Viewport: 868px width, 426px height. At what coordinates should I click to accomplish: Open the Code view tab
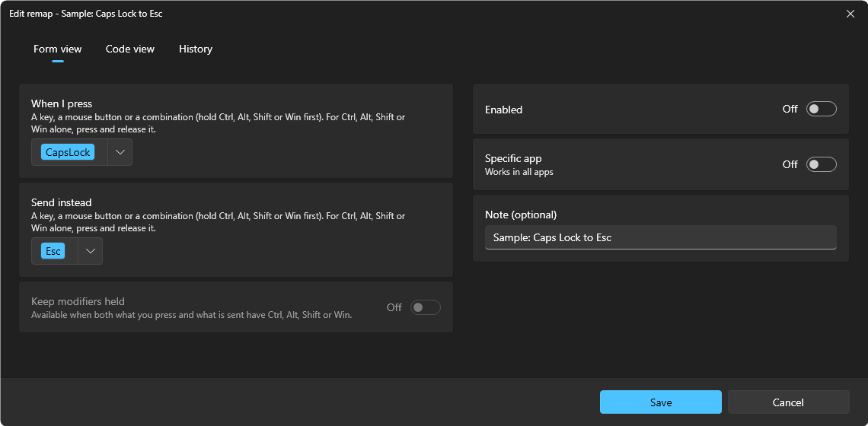(130, 49)
